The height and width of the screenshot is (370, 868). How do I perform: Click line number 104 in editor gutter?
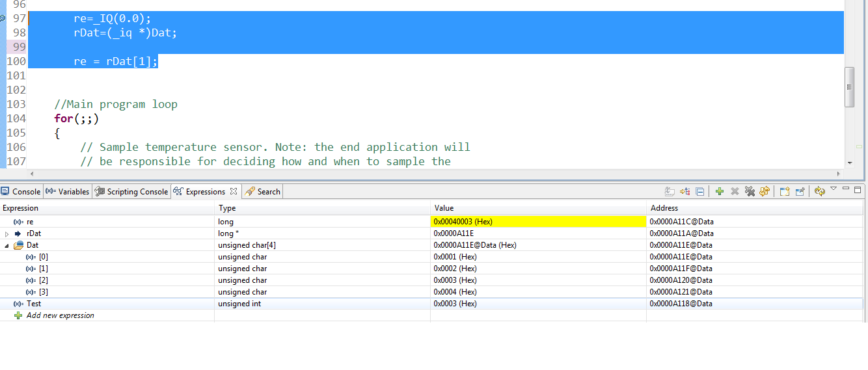click(16, 118)
